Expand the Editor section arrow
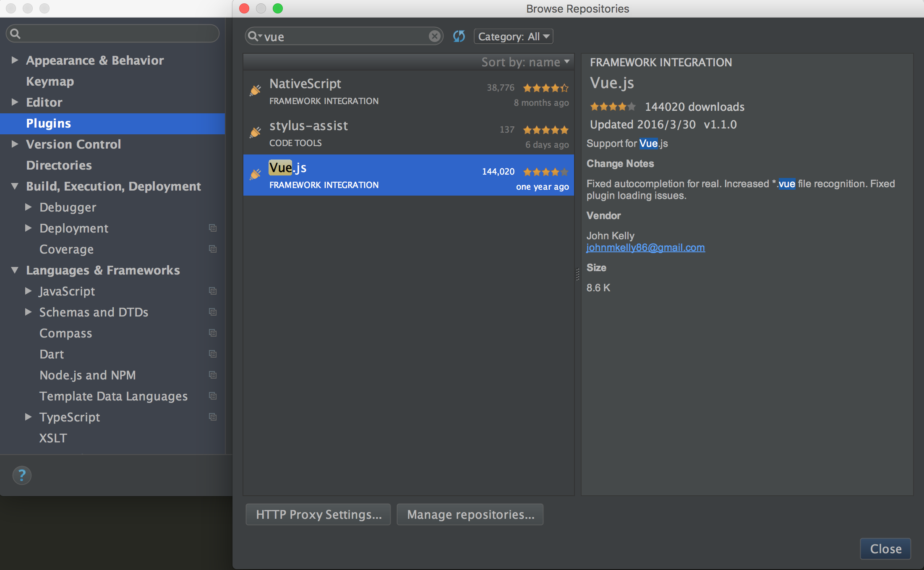The image size is (924, 570). coord(15,102)
